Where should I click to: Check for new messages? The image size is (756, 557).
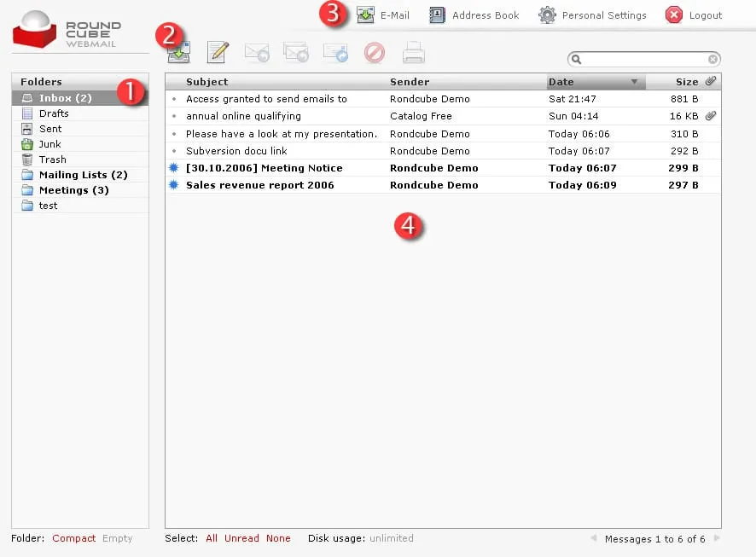tap(178, 52)
